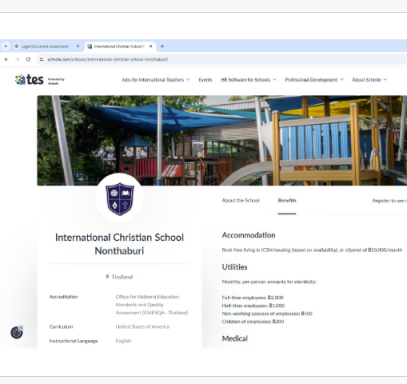
Task: Click United States of America curriculum value
Action: [x=143, y=327]
